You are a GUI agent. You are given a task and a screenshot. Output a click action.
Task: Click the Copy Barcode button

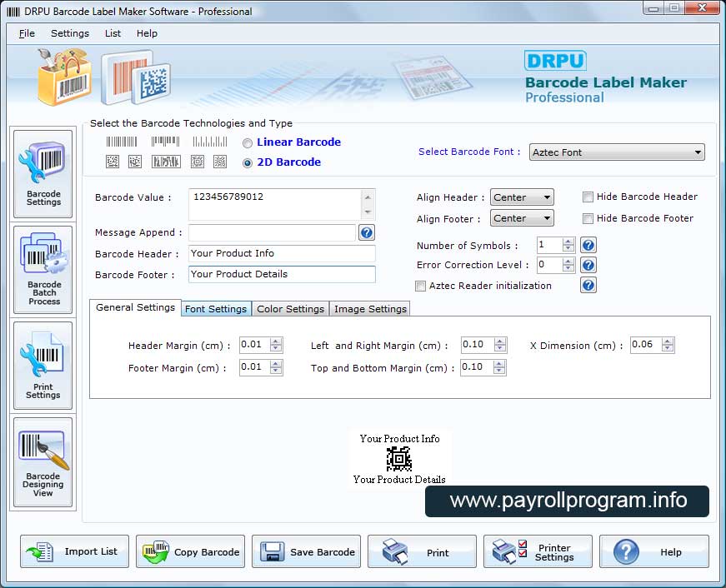(190, 551)
